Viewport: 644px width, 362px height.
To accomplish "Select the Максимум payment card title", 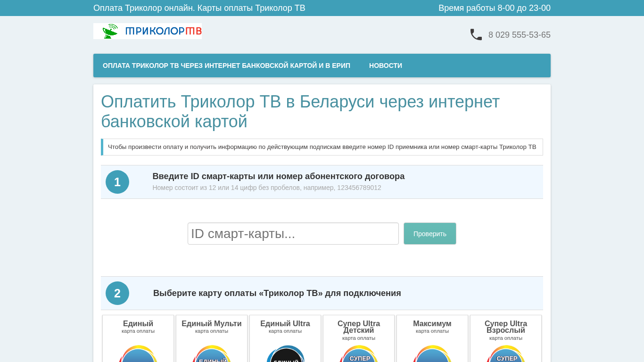I will click(x=432, y=324).
